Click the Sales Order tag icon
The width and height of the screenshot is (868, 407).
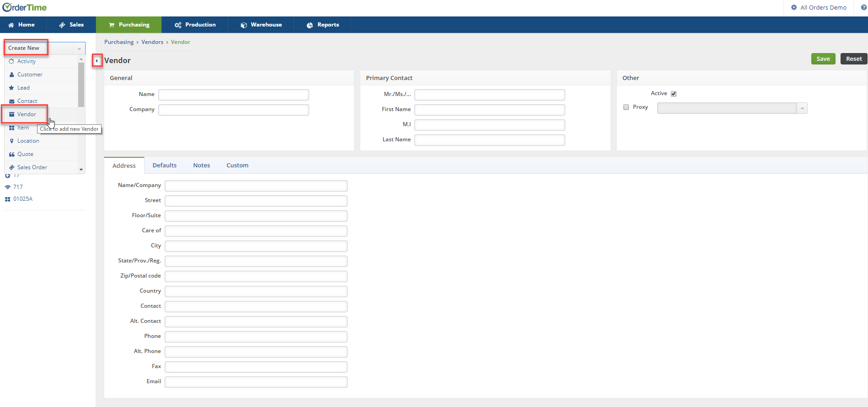(x=11, y=167)
